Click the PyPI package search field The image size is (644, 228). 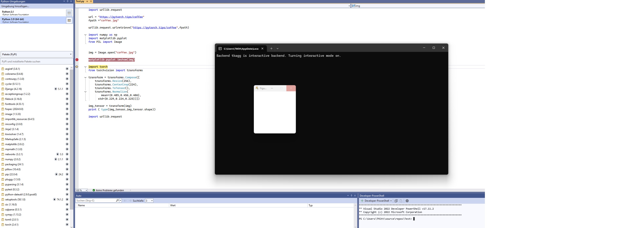[36, 61]
